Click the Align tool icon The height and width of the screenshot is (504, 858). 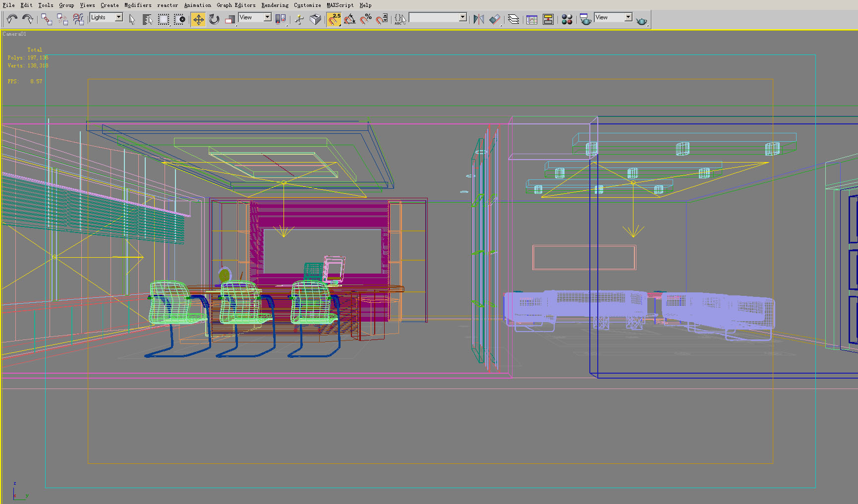[495, 19]
